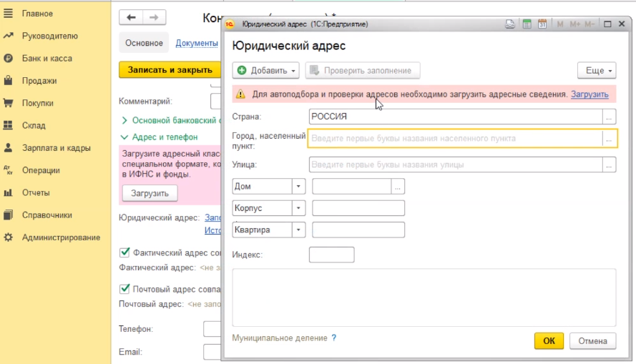Click the 1C logo icon in dialog title
The height and width of the screenshot is (364, 636).
[230, 24]
